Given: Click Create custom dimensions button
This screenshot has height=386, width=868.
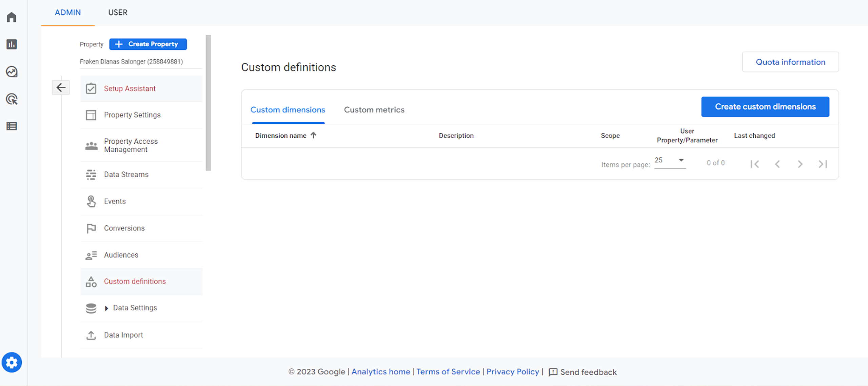Looking at the screenshot, I should 765,107.
